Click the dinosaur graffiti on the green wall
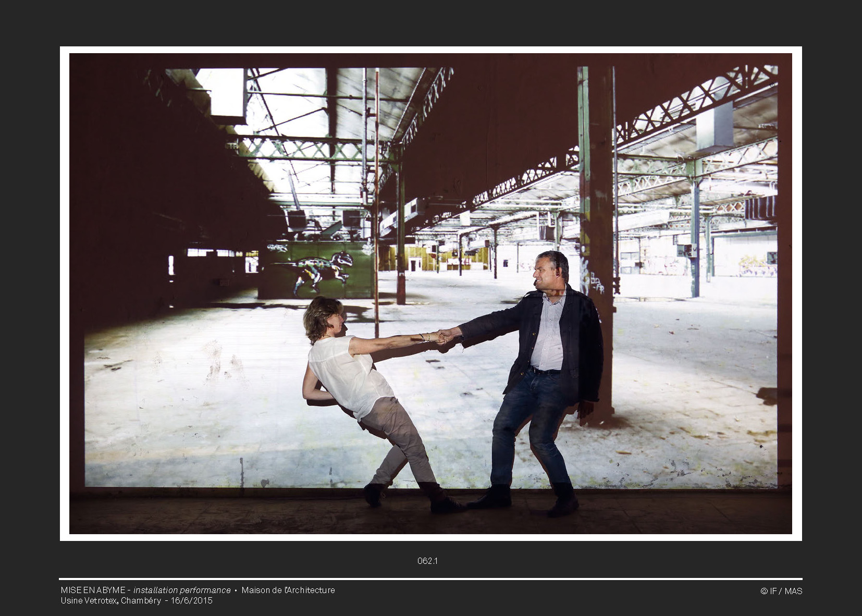The height and width of the screenshot is (616, 862). 317,269
